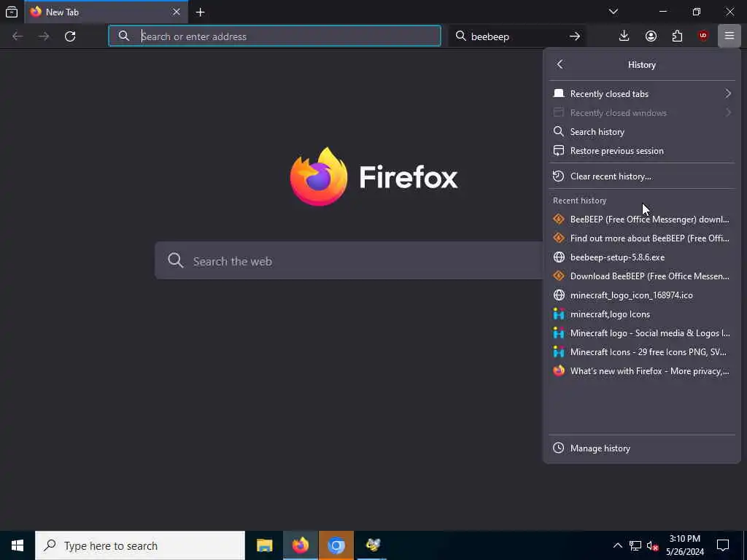Open a new tab with plus button

click(201, 12)
